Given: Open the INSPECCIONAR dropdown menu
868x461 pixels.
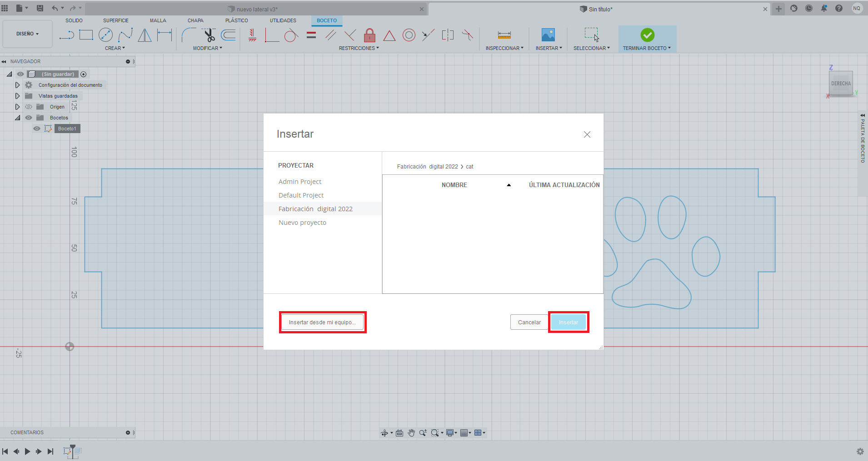Looking at the screenshot, I should pyautogui.click(x=504, y=48).
